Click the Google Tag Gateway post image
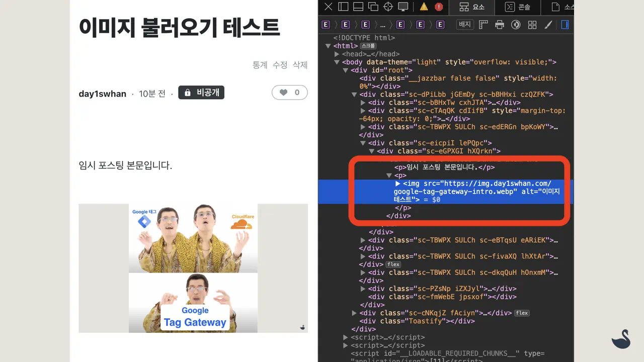Image resolution: width=644 pixels, height=362 pixels. point(193,268)
